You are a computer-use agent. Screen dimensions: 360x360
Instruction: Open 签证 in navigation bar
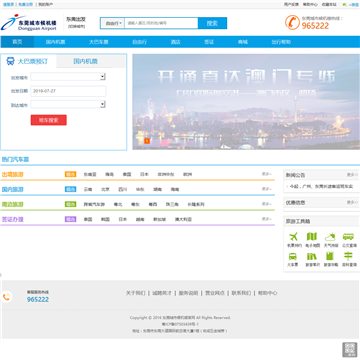pyautogui.click(x=209, y=42)
